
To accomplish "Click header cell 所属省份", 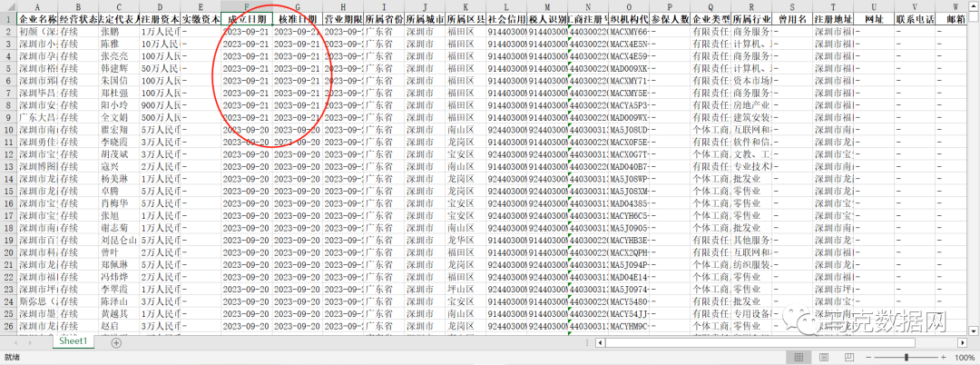I will pos(384,19).
